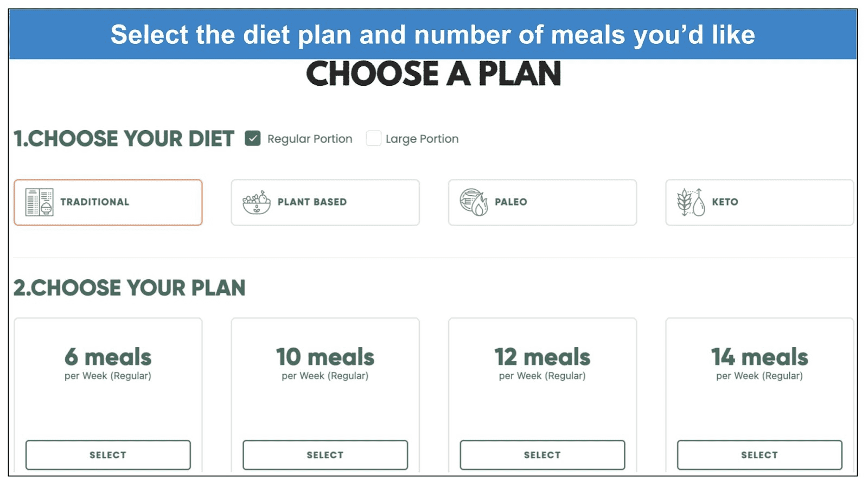
Task: Click the 6 meals heading text
Action: (108, 357)
